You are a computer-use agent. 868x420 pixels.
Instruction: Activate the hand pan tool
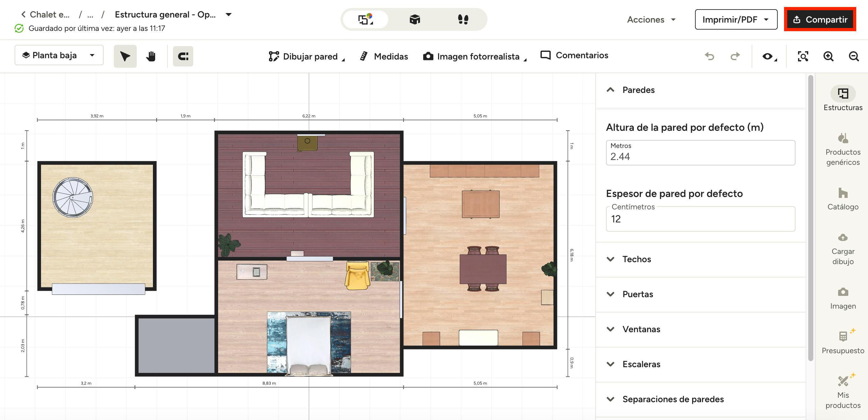[151, 56]
